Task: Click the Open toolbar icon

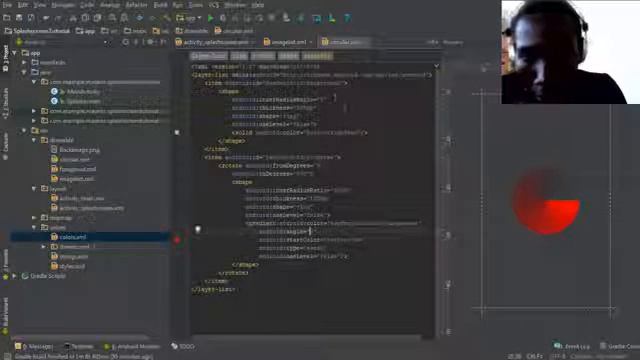Action: [7, 18]
